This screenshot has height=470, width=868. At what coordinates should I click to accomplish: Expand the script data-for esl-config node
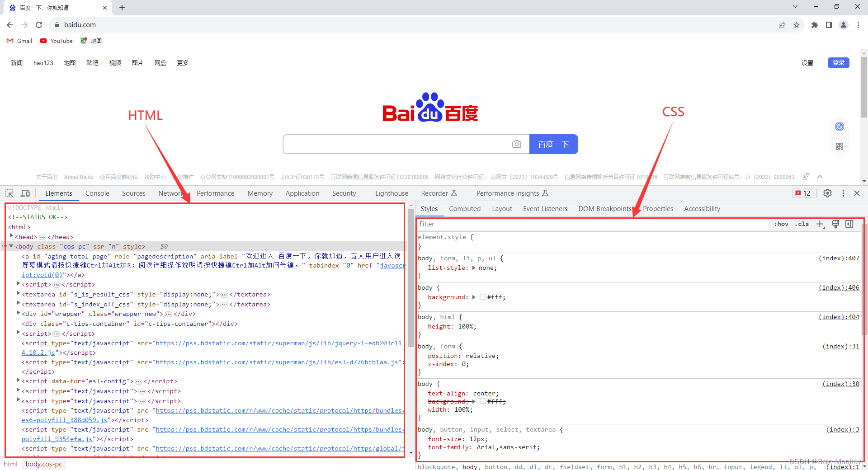18,381
